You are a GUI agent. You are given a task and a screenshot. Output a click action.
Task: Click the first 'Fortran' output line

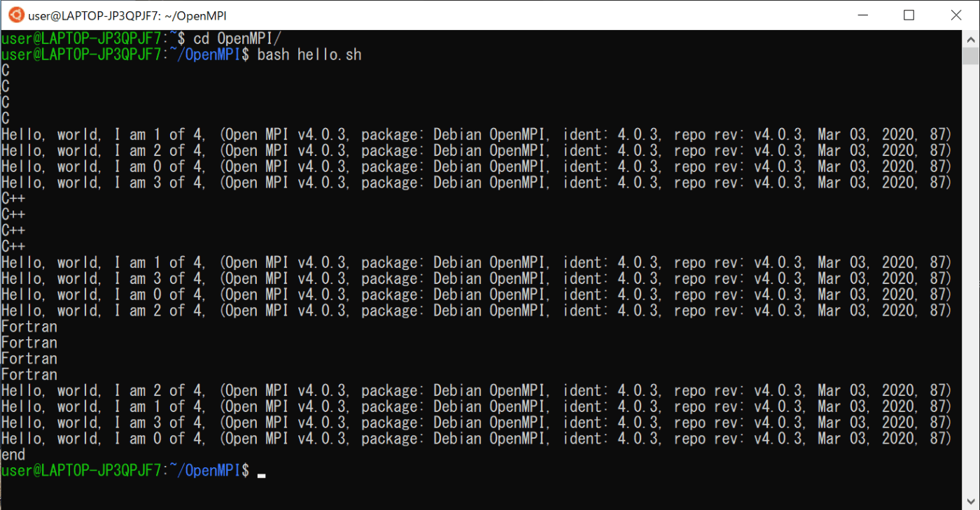(29, 326)
